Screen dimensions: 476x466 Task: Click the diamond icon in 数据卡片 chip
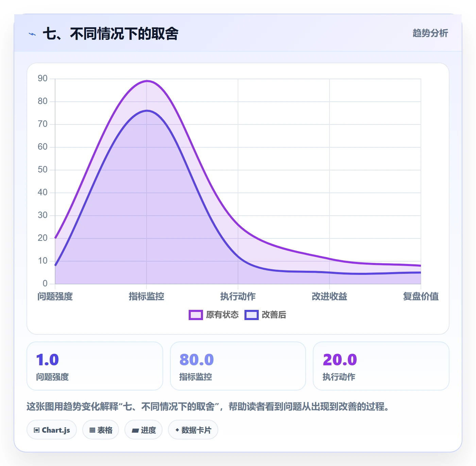pos(177,430)
